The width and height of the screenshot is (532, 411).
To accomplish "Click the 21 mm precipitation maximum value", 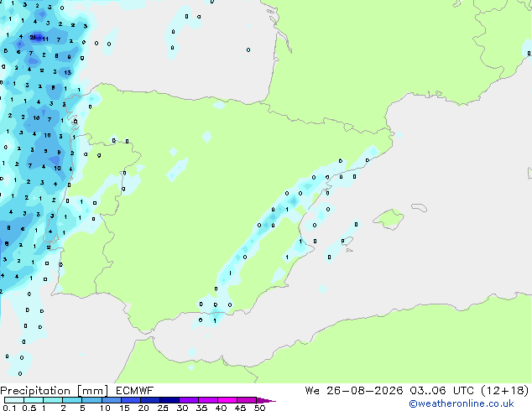I will pos(34,37).
